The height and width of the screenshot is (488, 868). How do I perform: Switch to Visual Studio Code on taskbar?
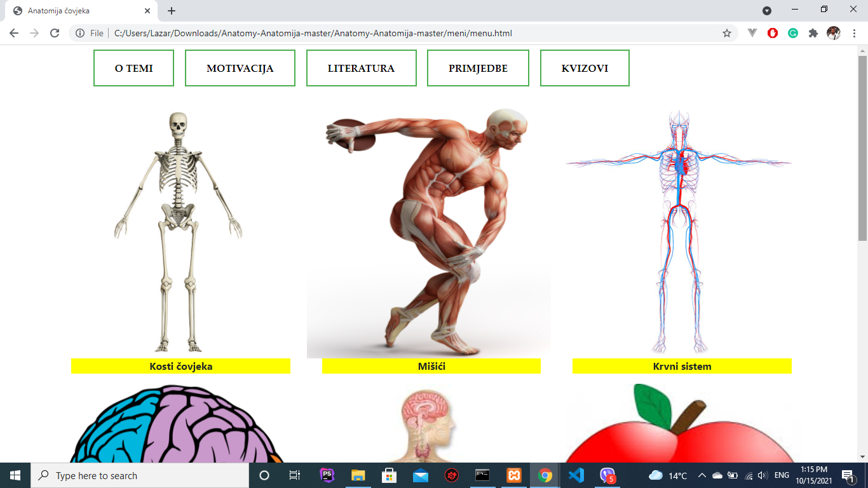click(576, 475)
